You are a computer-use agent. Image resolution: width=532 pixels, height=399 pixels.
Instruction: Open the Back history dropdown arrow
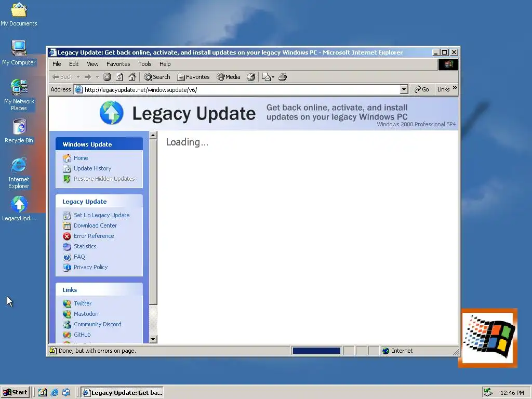coord(78,77)
